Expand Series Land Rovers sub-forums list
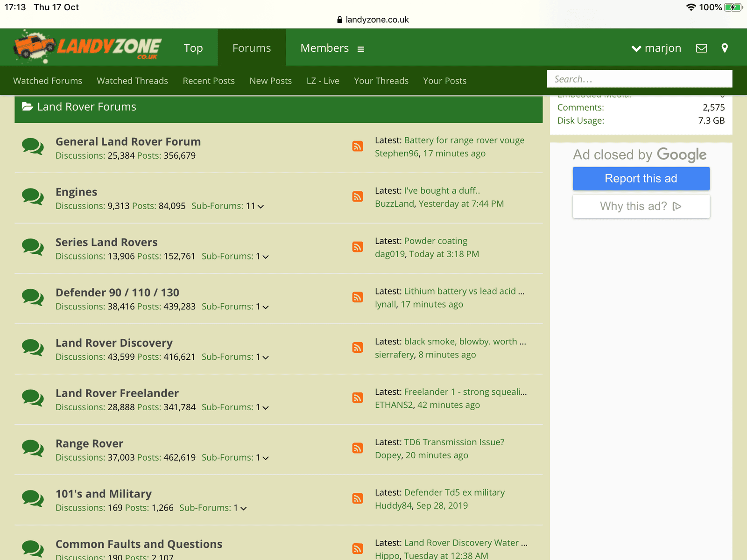Image resolution: width=747 pixels, height=560 pixels. point(266,257)
